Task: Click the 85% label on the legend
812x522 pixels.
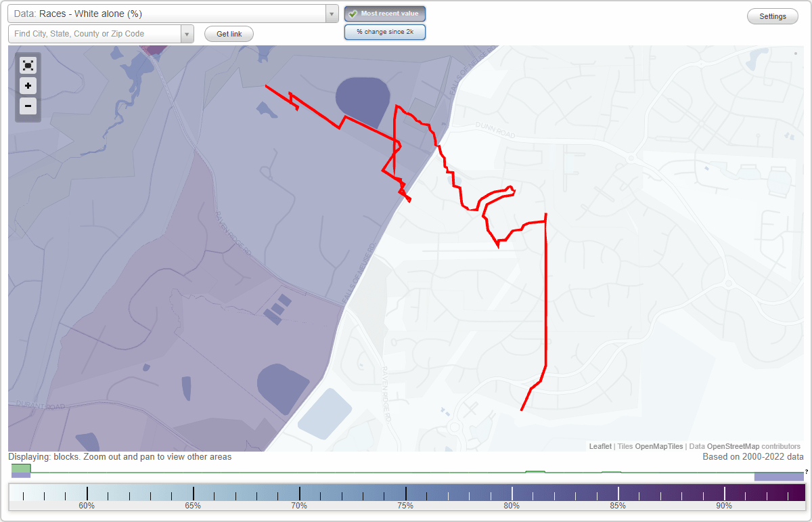Action: (x=618, y=506)
